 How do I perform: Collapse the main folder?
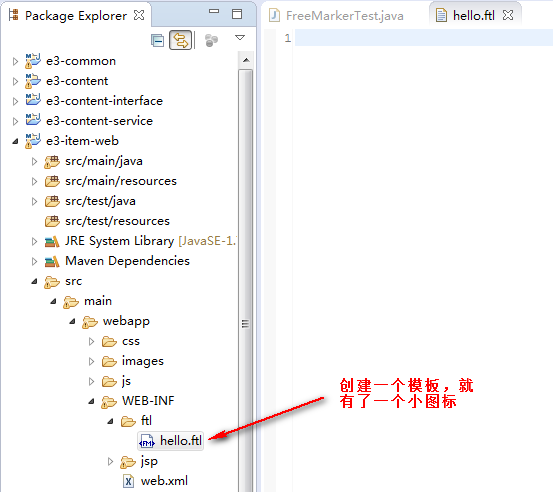pyautogui.click(x=53, y=302)
